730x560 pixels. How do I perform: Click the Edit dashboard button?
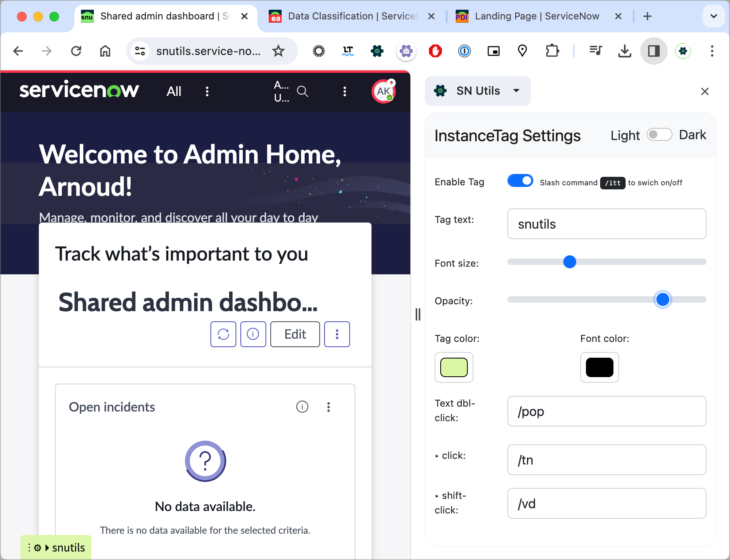point(295,334)
